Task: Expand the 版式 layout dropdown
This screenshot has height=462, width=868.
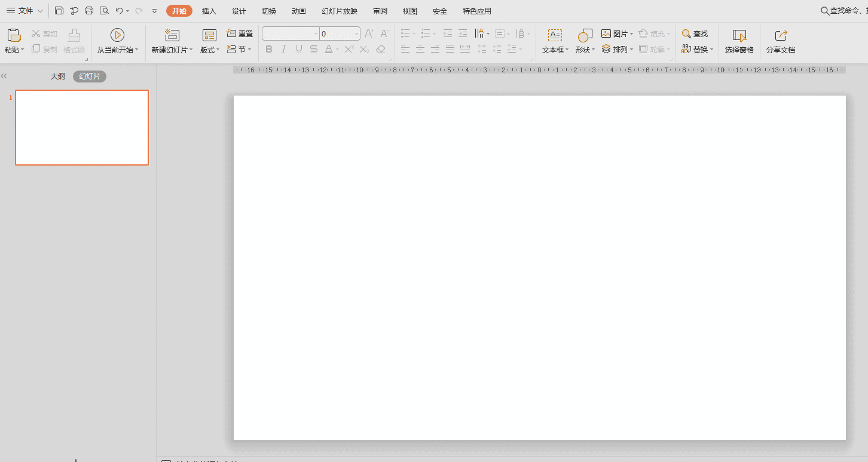Action: coord(210,50)
